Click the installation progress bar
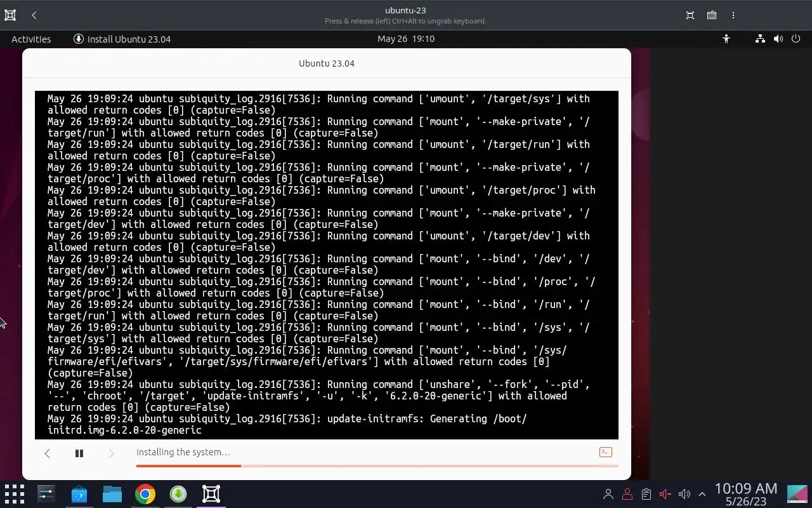 (377, 466)
